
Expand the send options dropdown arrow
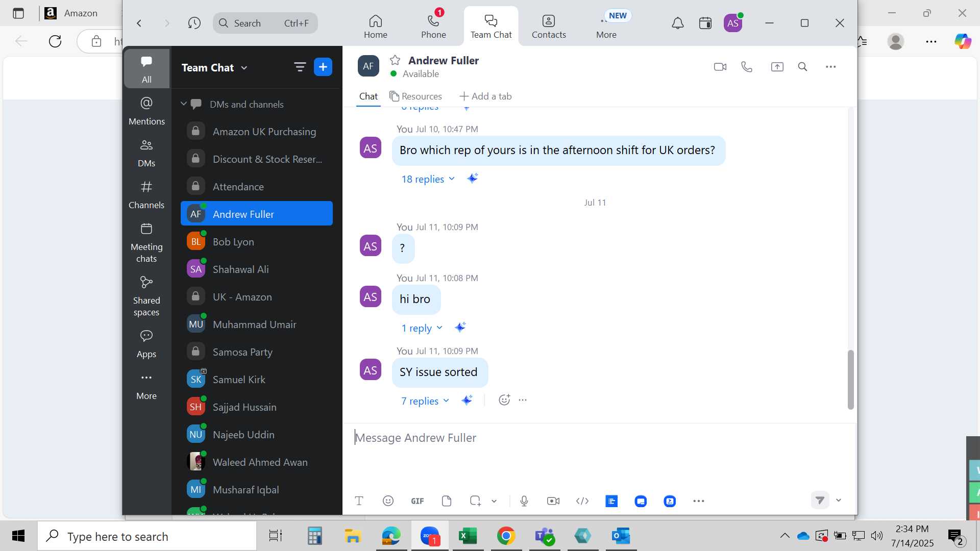coord(838,500)
